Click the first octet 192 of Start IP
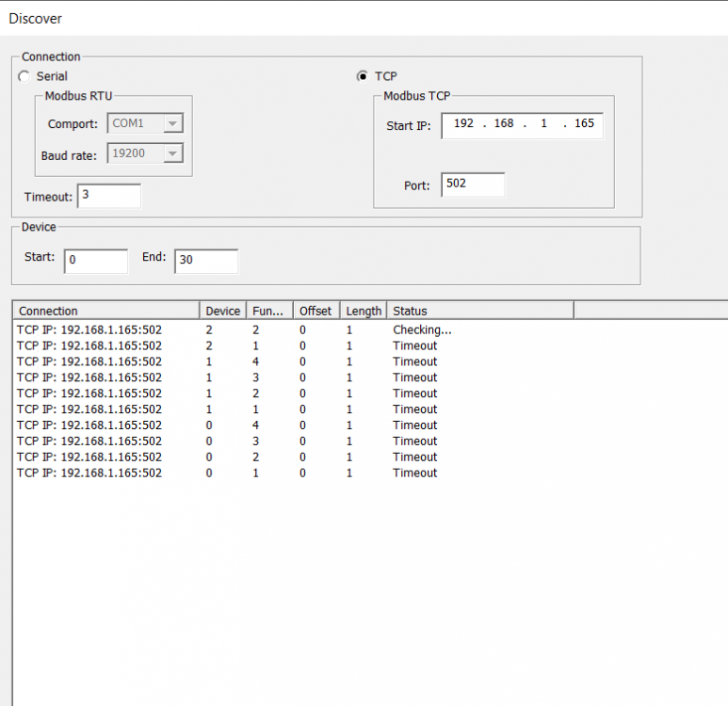Screen dimensions: 728x706 [463, 124]
